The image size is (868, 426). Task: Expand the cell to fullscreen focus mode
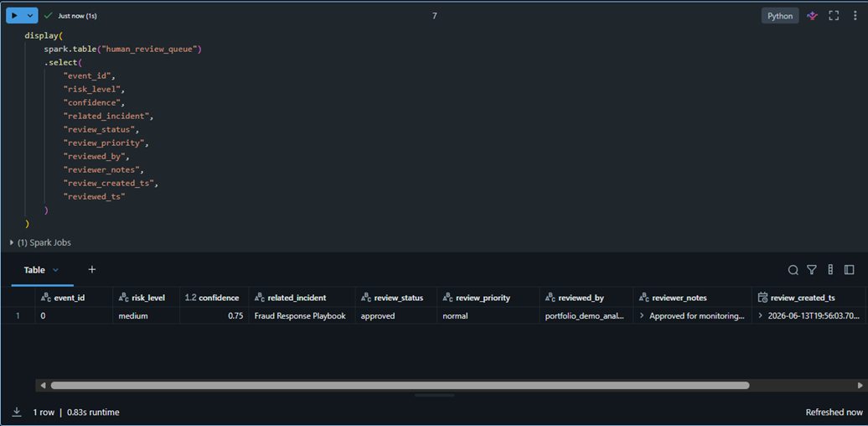pos(834,15)
